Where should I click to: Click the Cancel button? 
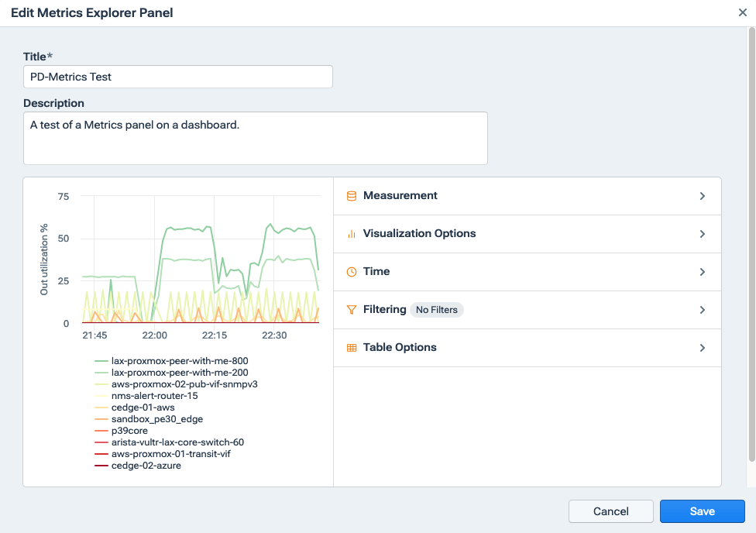click(x=611, y=511)
